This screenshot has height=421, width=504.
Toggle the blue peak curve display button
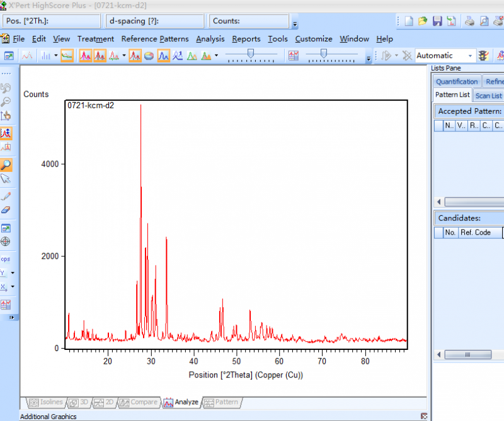[163, 55]
